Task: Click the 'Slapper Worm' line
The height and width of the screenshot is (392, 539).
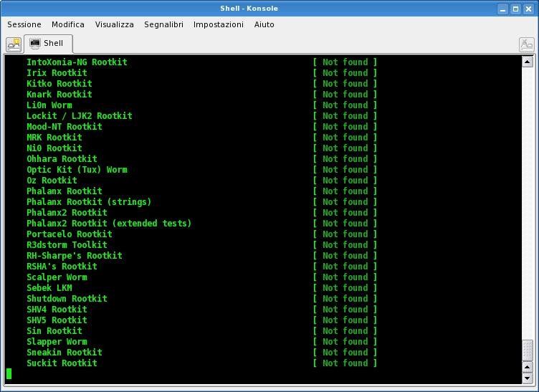Action: 57,342
